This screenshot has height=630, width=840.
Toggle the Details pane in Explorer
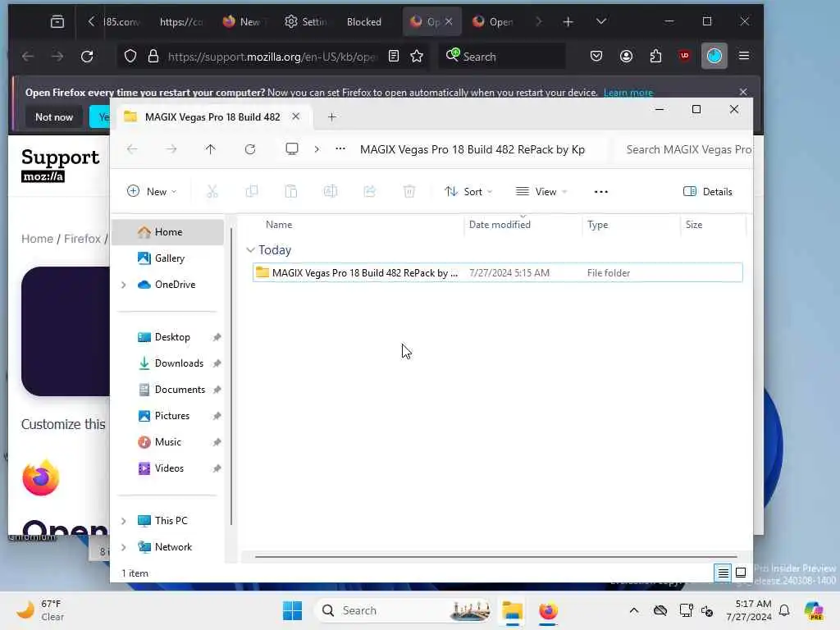pyautogui.click(x=708, y=192)
